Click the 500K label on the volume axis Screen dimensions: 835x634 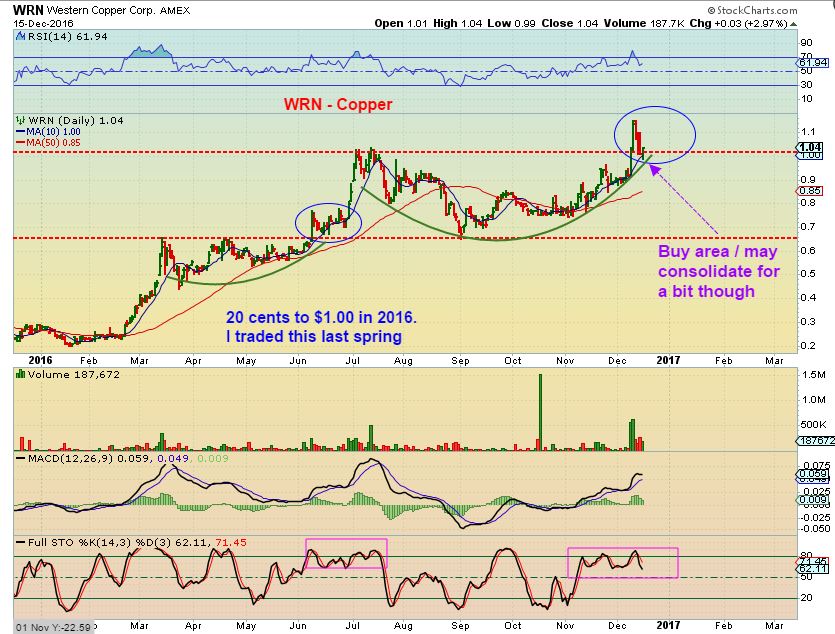tap(813, 424)
